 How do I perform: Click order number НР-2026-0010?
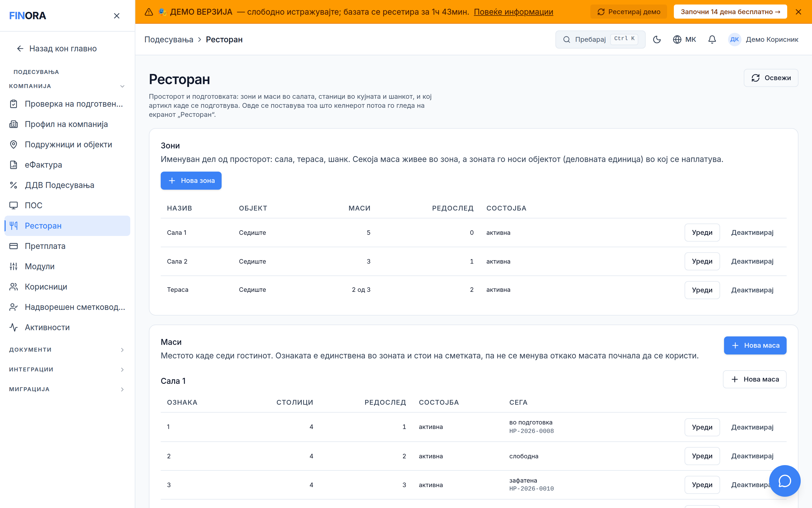[531, 489]
